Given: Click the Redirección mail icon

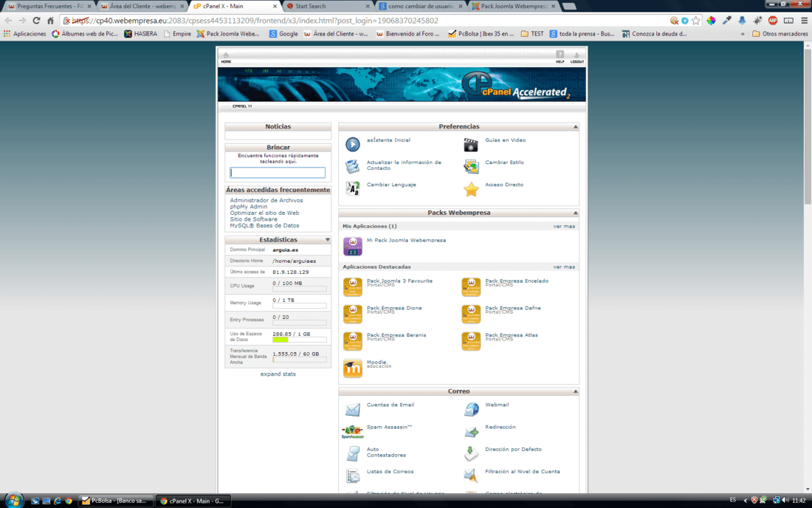Looking at the screenshot, I should (x=471, y=431).
